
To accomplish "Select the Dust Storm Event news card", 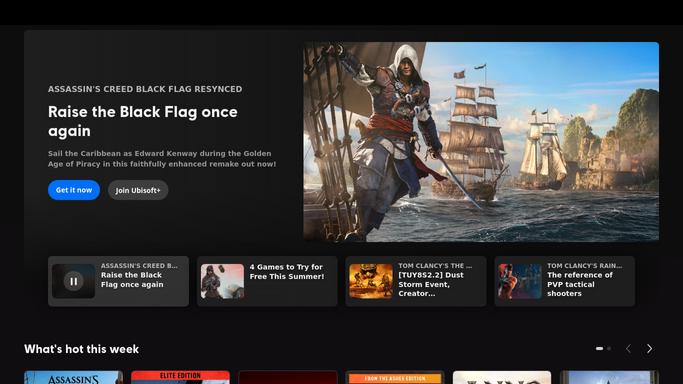I will 416,281.
